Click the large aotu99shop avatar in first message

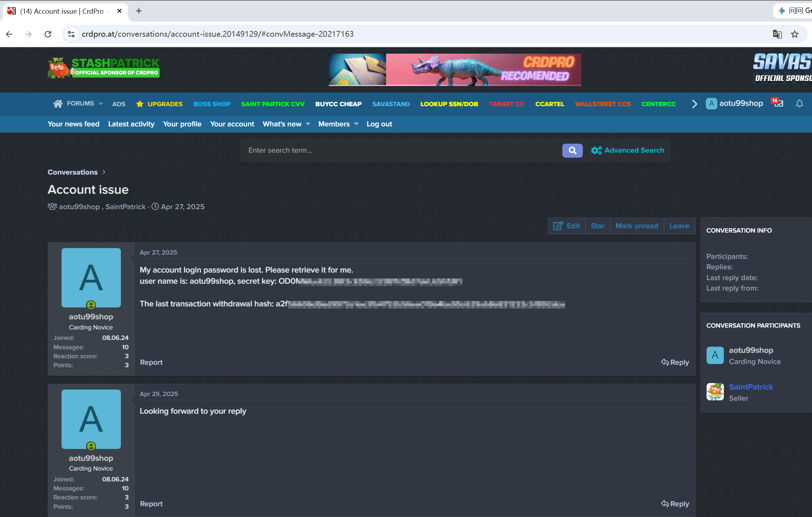coord(91,278)
